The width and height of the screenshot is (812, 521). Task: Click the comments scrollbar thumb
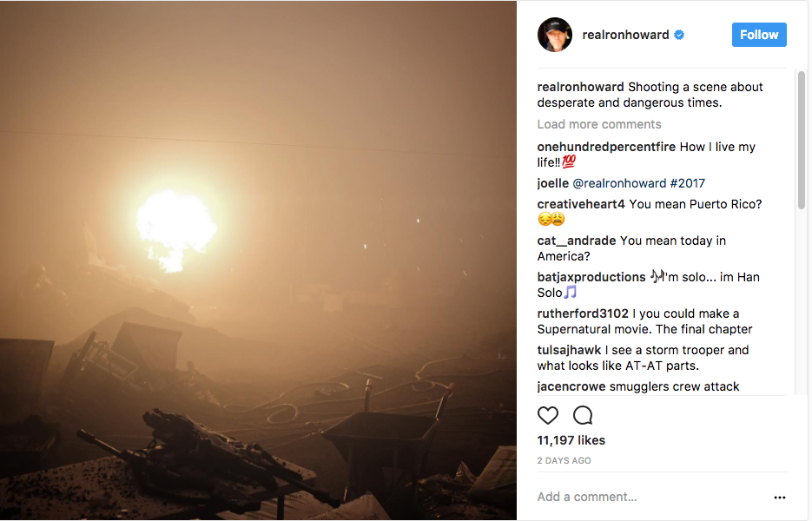801,140
